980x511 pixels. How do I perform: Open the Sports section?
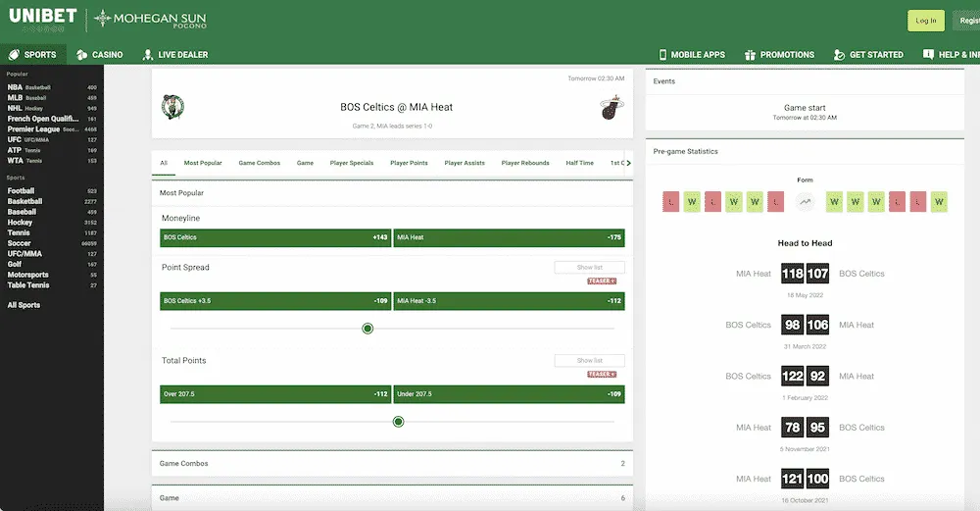coord(33,55)
